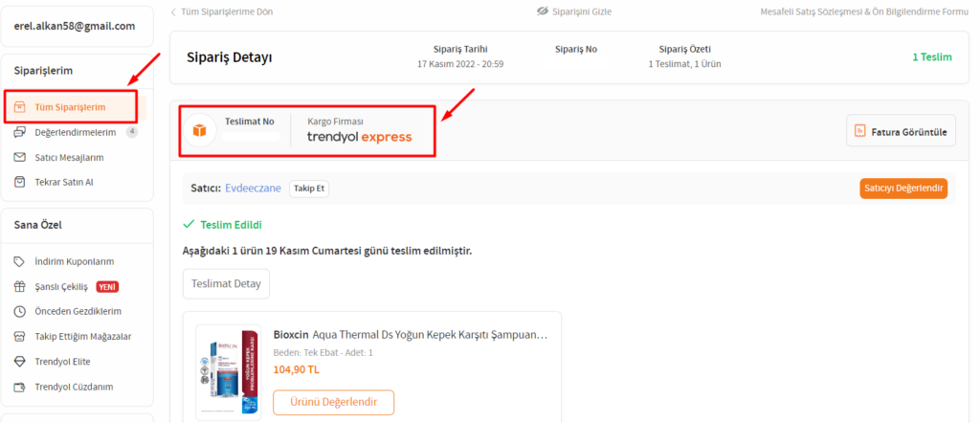Image resolution: width=980 pixels, height=423 pixels.
Task: Click the Şanslı Çekiliş gift icon
Action: (20, 287)
